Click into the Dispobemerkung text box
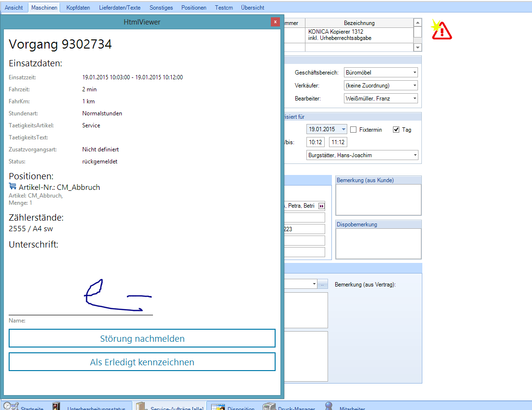The image size is (532, 410). [378, 244]
